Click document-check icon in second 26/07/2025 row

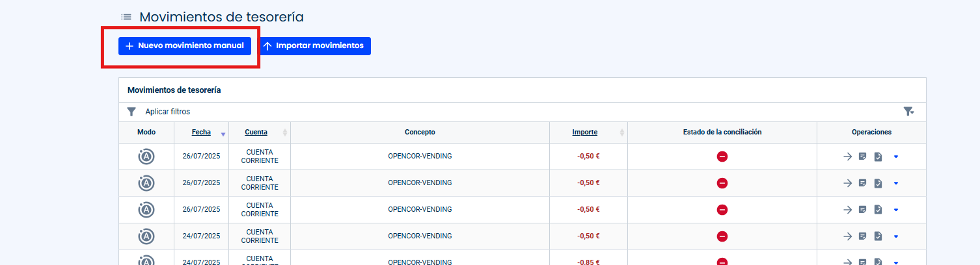pos(878,183)
